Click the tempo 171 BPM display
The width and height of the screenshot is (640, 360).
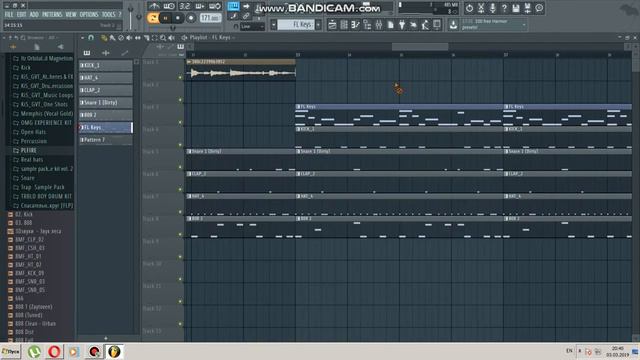(x=210, y=18)
